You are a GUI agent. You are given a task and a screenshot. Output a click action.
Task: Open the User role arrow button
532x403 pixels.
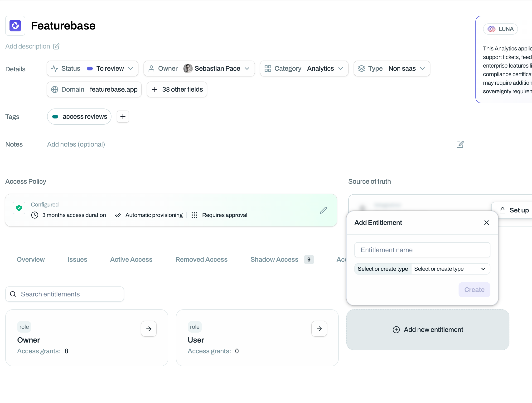(x=319, y=329)
